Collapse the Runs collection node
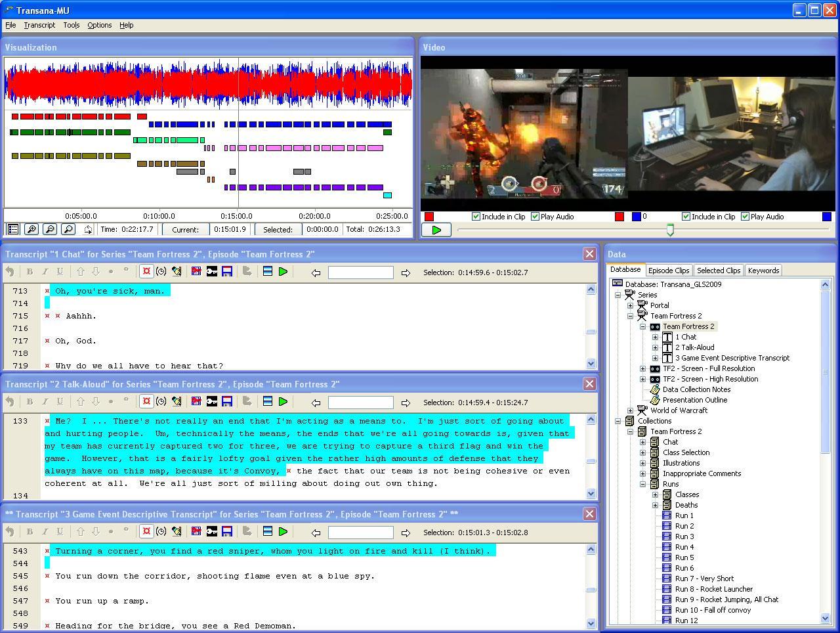The height and width of the screenshot is (633, 840). (x=642, y=484)
